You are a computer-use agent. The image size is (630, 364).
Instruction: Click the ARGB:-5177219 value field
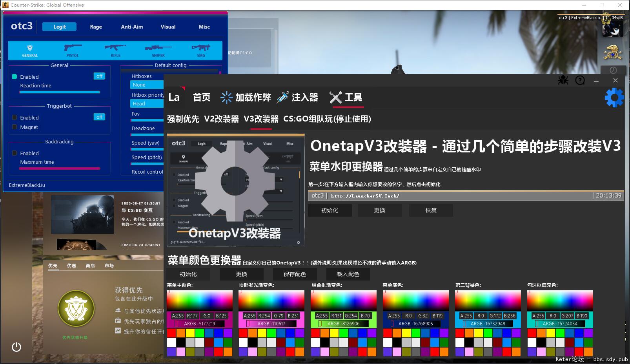(200, 324)
